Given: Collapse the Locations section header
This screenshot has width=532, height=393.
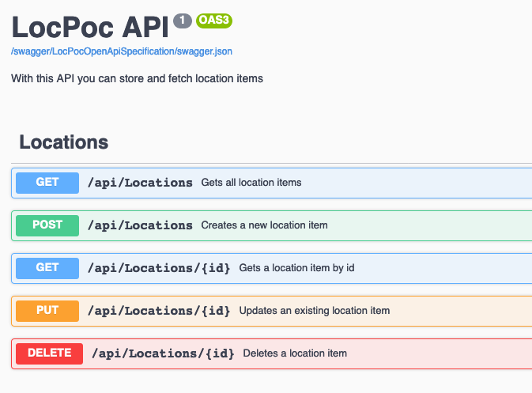Looking at the screenshot, I should pos(64,142).
